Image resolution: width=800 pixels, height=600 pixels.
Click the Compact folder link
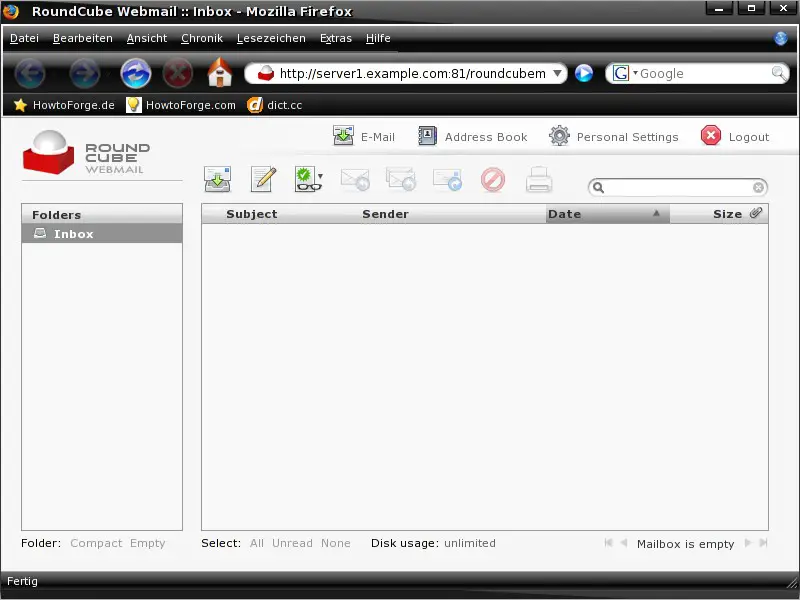[x=96, y=543]
